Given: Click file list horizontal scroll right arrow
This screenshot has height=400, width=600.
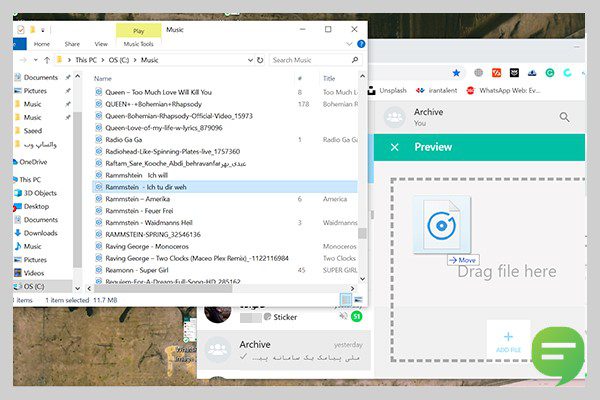Looking at the screenshot, I should point(352,288).
